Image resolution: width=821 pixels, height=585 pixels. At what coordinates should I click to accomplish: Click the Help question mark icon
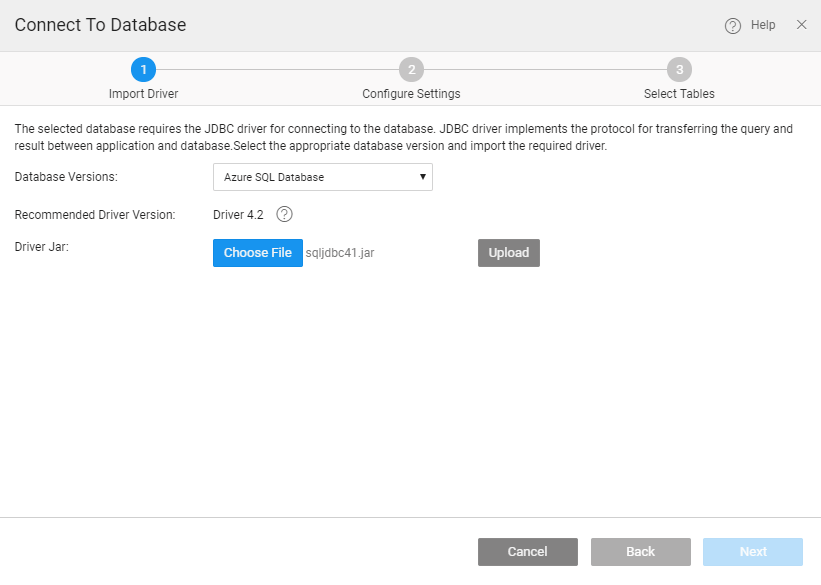pos(732,26)
